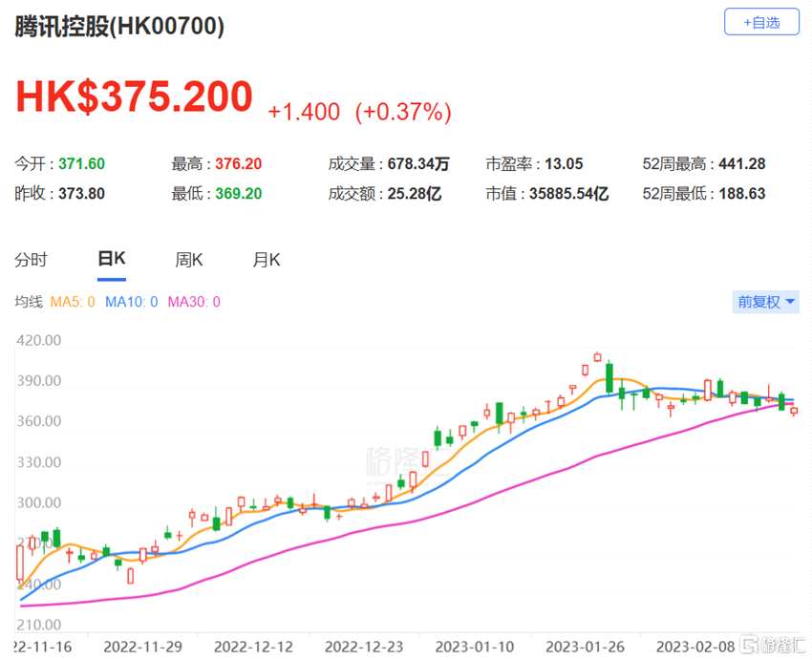Click the 300.00 y-axis label

tap(39, 502)
